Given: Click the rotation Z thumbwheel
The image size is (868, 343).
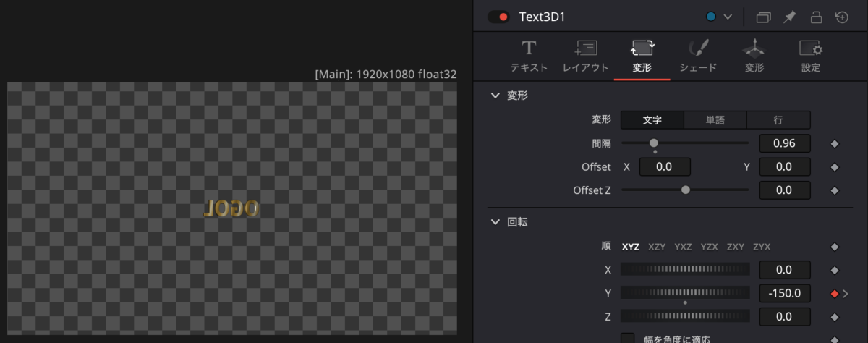Looking at the screenshot, I should tap(685, 316).
